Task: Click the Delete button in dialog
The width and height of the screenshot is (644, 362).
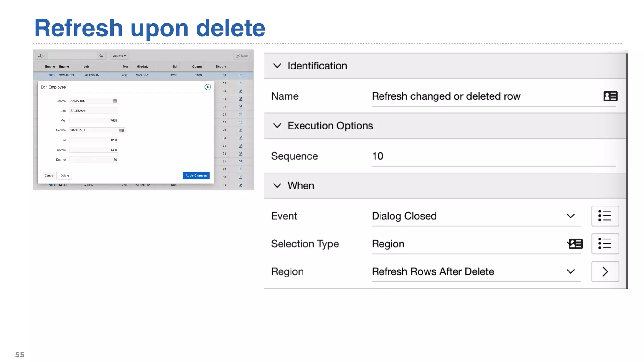Action: [x=64, y=176]
